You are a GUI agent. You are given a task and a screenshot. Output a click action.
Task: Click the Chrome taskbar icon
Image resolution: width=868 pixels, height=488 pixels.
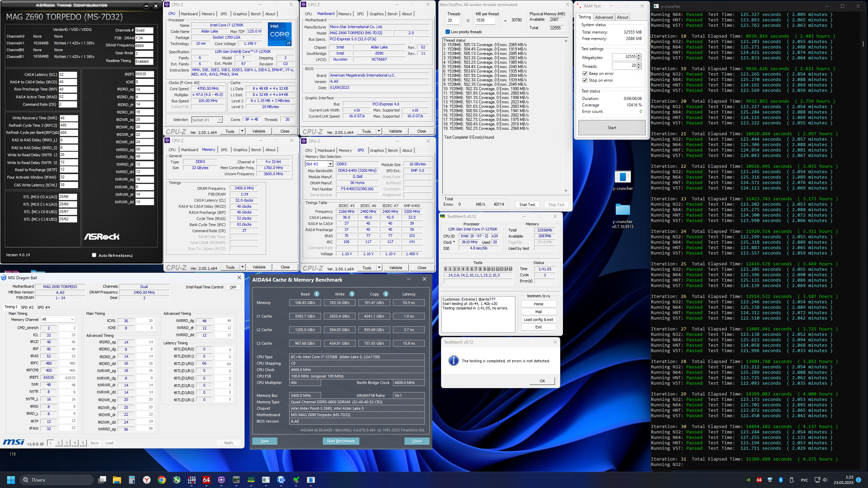[162, 480]
